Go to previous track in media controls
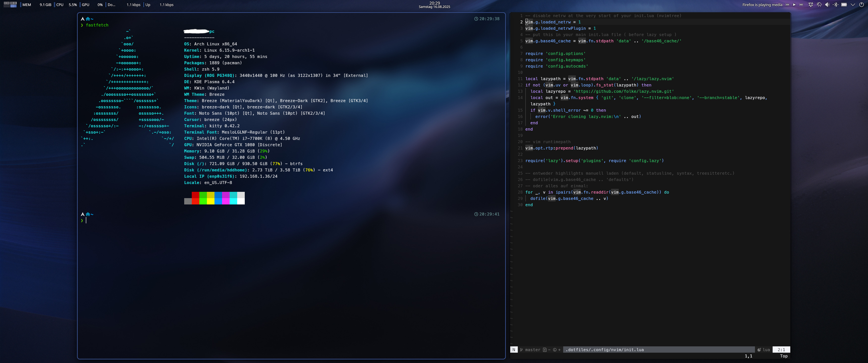Image resolution: width=868 pixels, height=363 pixels. pos(788,5)
